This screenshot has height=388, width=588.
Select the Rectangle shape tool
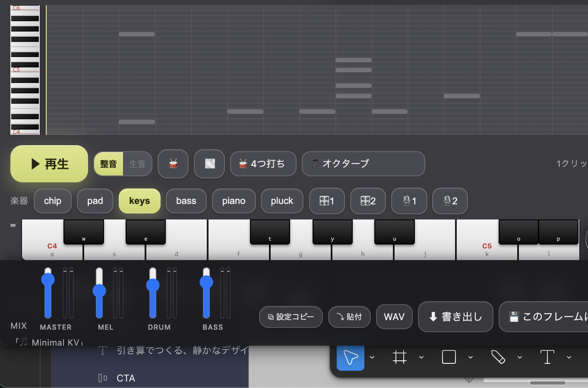(x=449, y=357)
